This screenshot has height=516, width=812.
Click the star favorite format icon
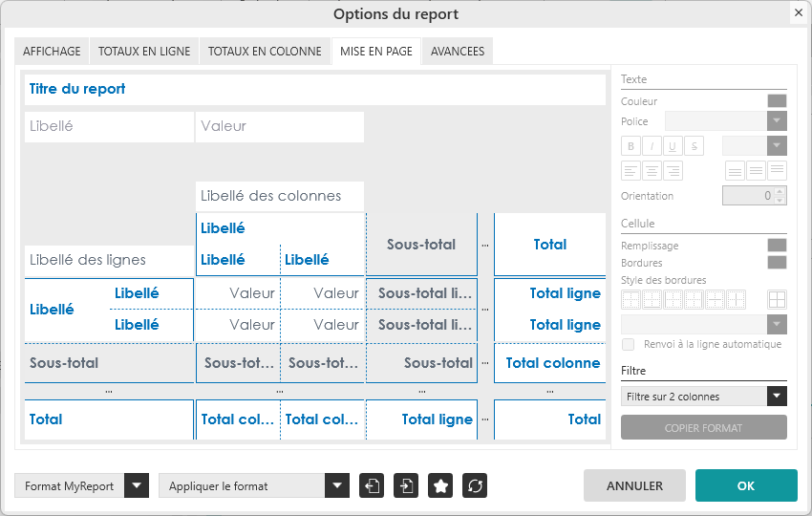[440, 485]
